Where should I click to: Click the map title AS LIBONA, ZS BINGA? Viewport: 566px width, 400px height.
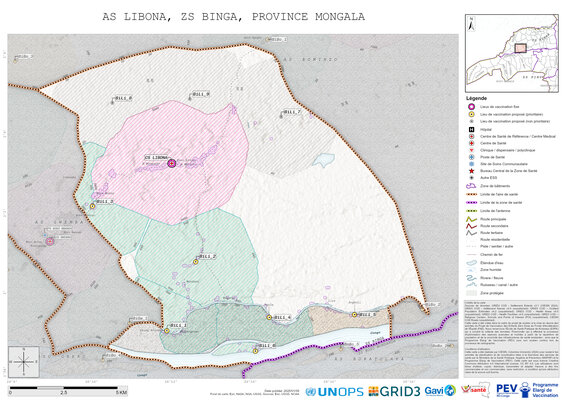tap(234, 17)
